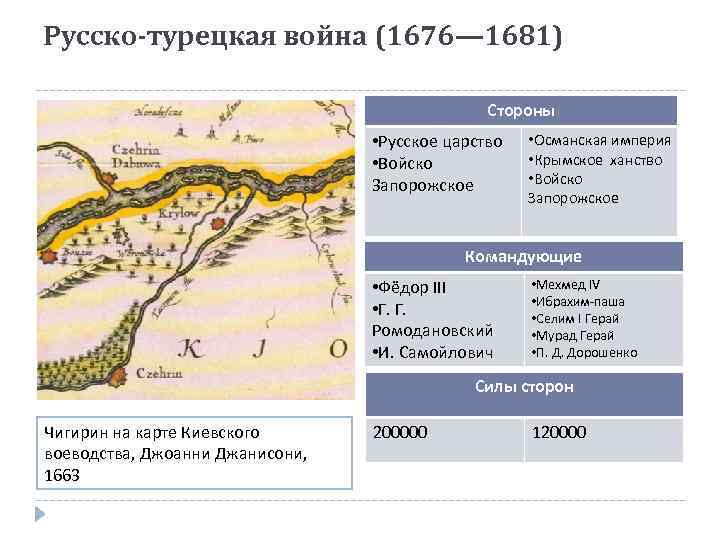Click the map caption box 'Чигирин на карте Киевского воеводства'

pos(194,453)
